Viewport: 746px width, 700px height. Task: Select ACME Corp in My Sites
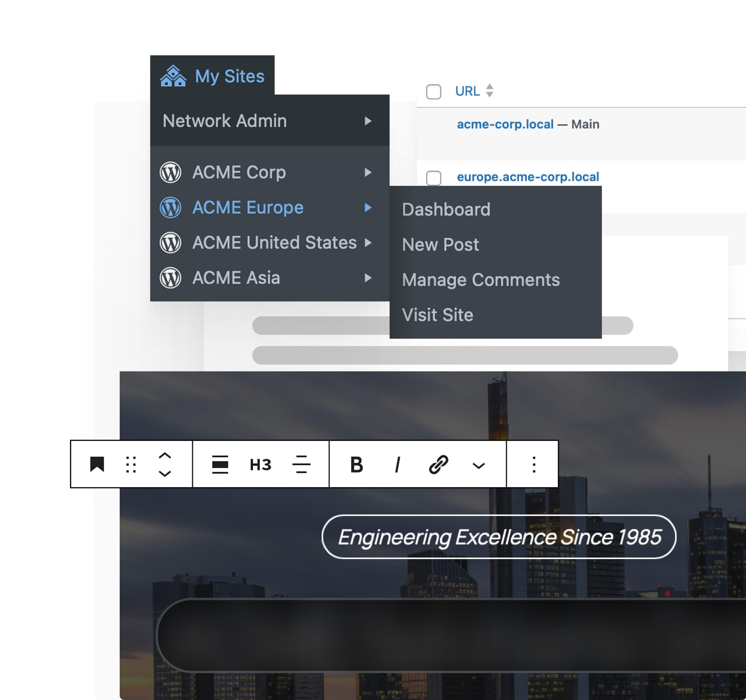(x=270, y=172)
